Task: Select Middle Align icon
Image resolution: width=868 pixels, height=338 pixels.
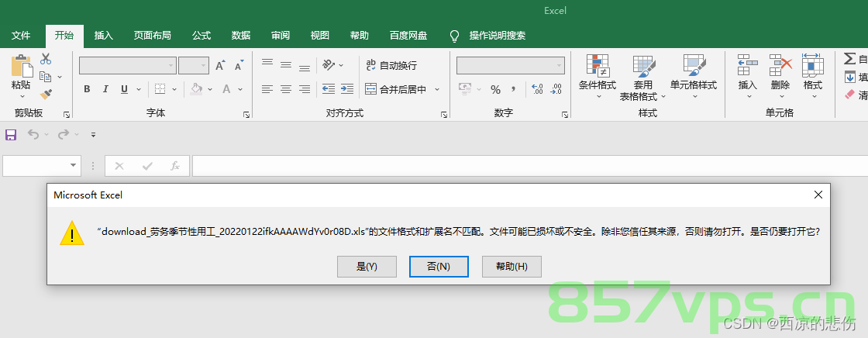Action: coord(286,64)
